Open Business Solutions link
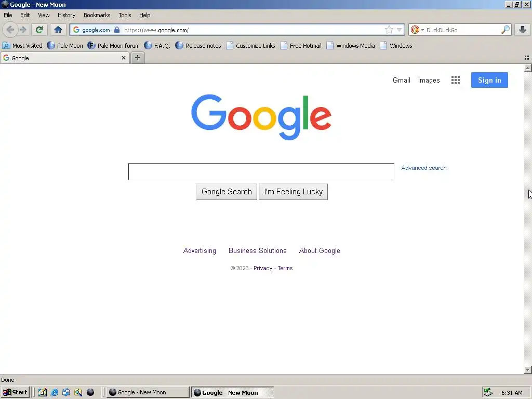532x399 pixels. coord(258,250)
